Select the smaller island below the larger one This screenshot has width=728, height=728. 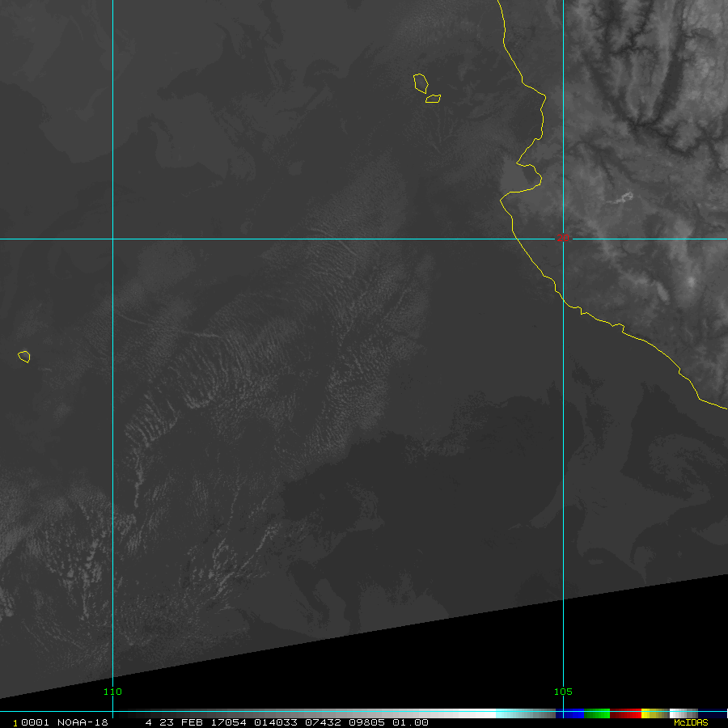[434, 99]
